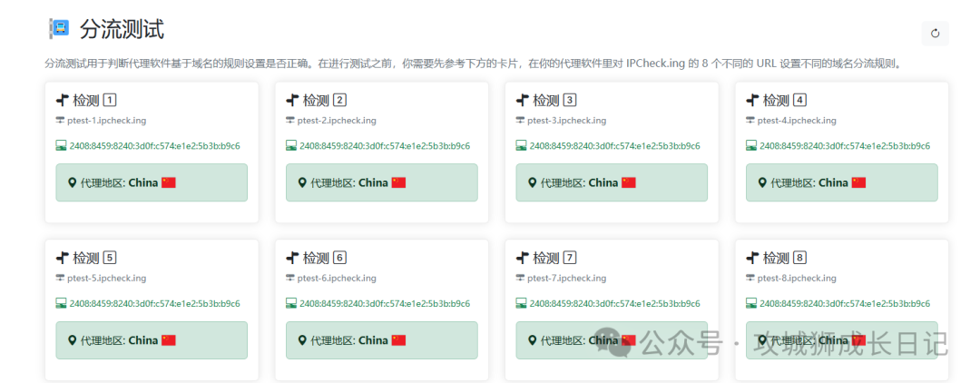Click the computer icon before IP in 检测 6
The width and height of the screenshot is (980, 383).
point(291,303)
